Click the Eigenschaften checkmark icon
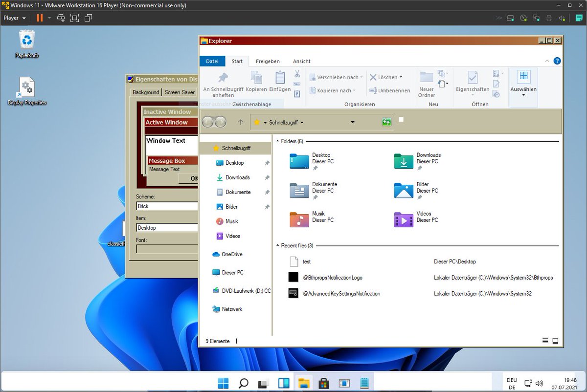587x392 pixels. (472, 78)
